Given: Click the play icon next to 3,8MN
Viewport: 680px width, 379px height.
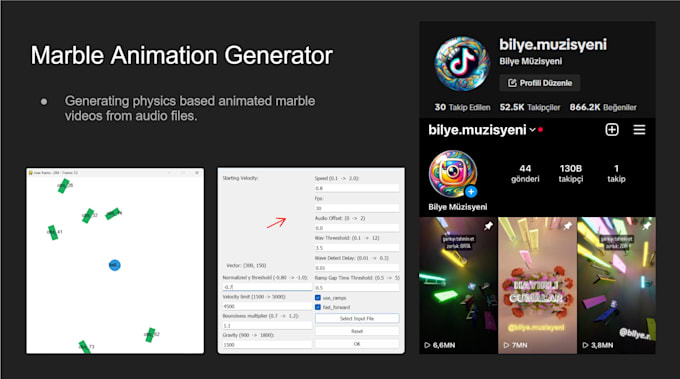Looking at the screenshot, I should tap(585, 345).
